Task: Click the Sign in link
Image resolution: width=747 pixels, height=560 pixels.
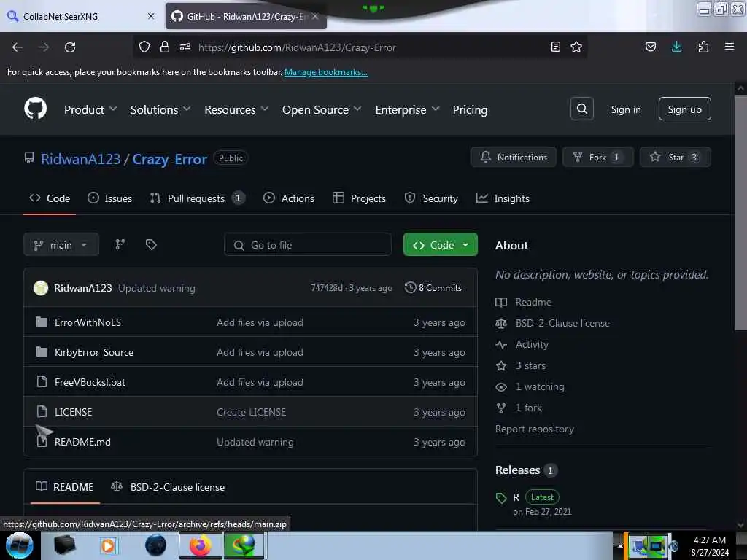Action: coord(625,109)
